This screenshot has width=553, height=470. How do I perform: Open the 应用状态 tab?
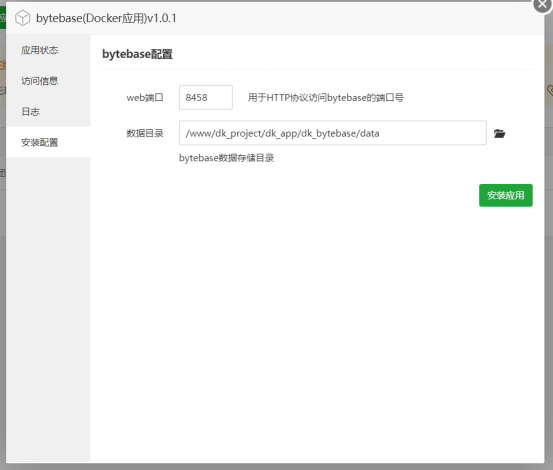coord(48,50)
